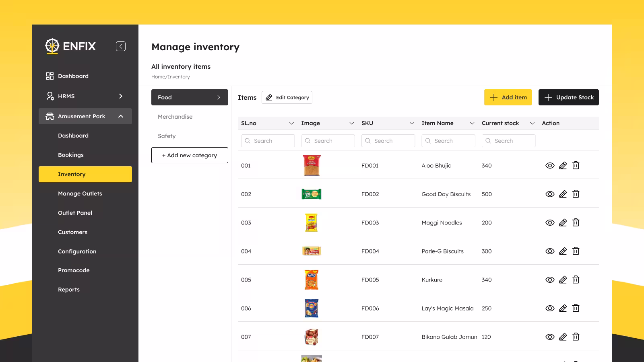Collapse the sidebar with the arrow button
The height and width of the screenshot is (362, 644).
tap(121, 46)
